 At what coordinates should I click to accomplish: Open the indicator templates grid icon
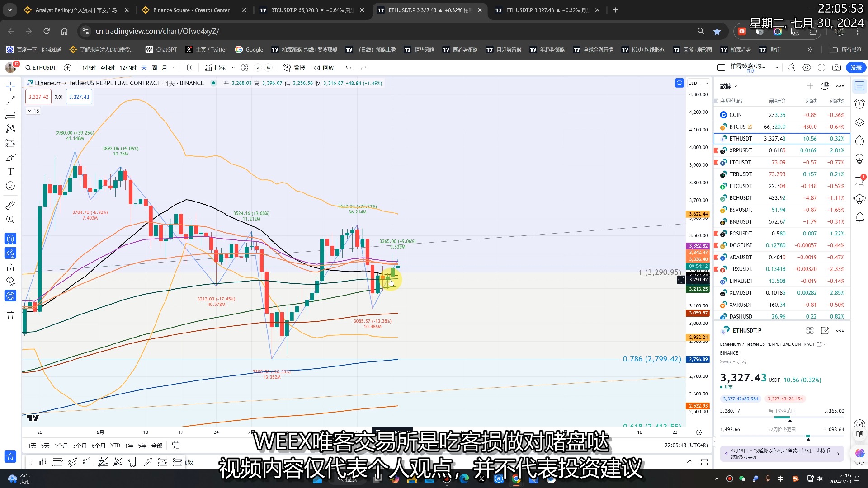[245, 68]
